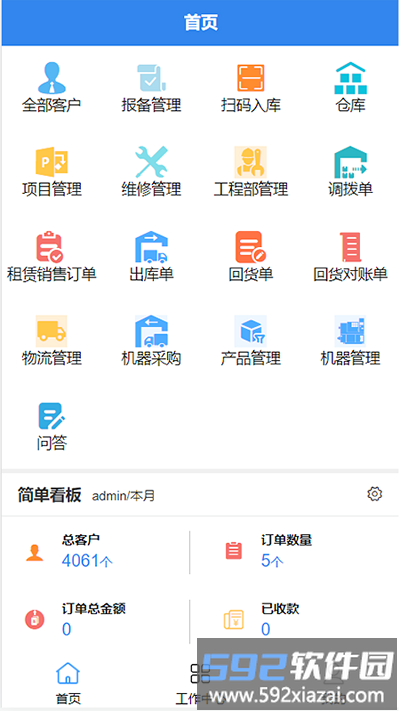This screenshot has height=711, width=400.
Task: Tap the 已收款 receipt icon
Action: 234,620
